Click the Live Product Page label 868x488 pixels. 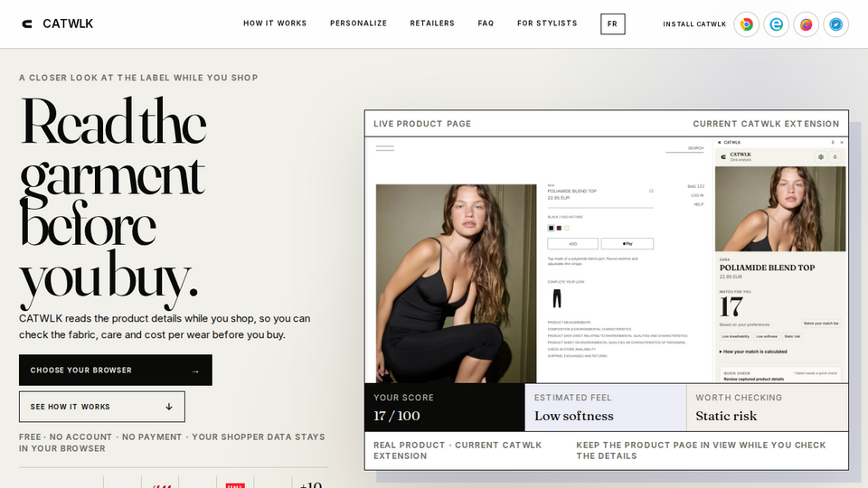tap(422, 124)
